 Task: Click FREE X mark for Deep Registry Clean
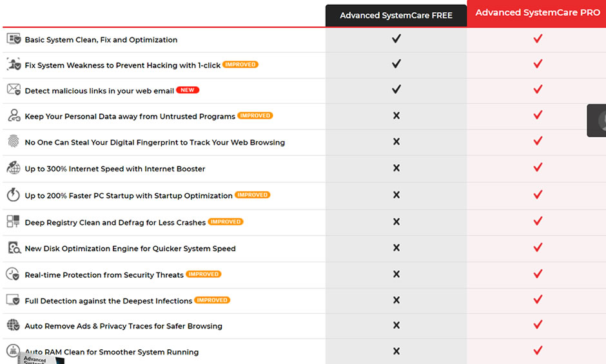pos(396,222)
